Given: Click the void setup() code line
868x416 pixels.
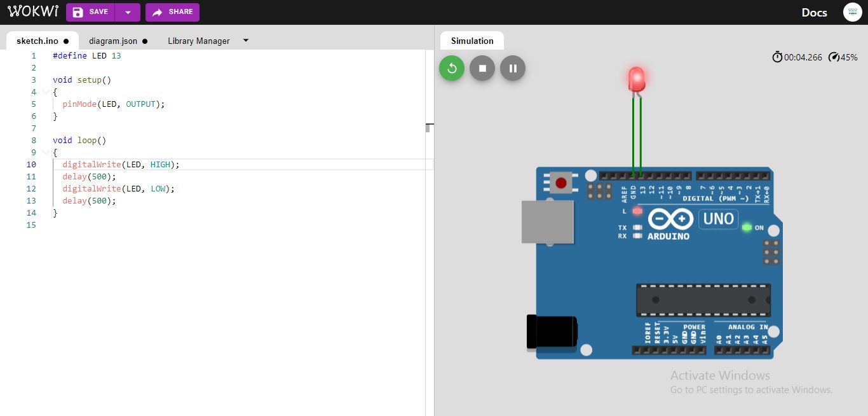Looking at the screenshot, I should point(82,80).
